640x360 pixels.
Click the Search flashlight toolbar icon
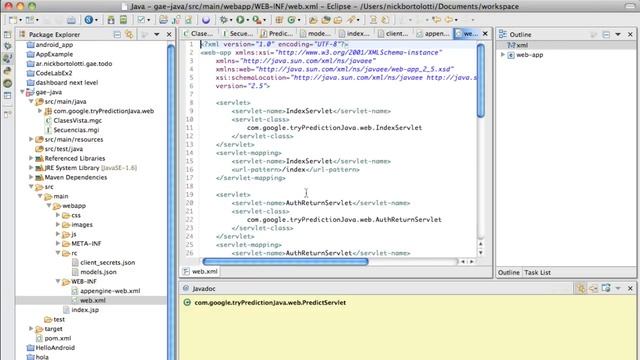click(351, 20)
